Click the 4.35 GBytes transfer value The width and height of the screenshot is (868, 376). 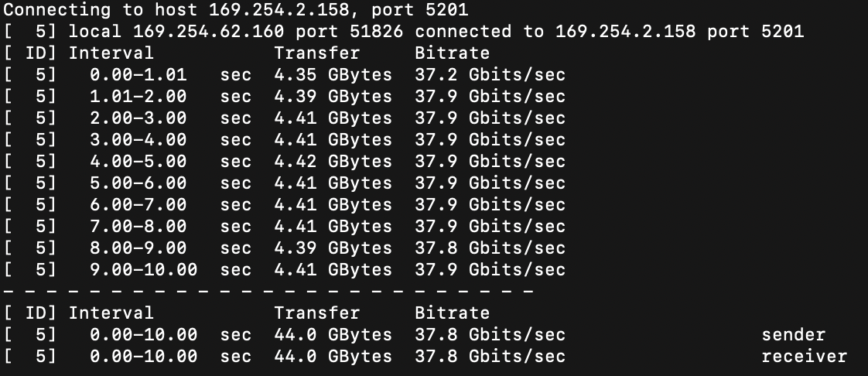pyautogui.click(x=333, y=75)
